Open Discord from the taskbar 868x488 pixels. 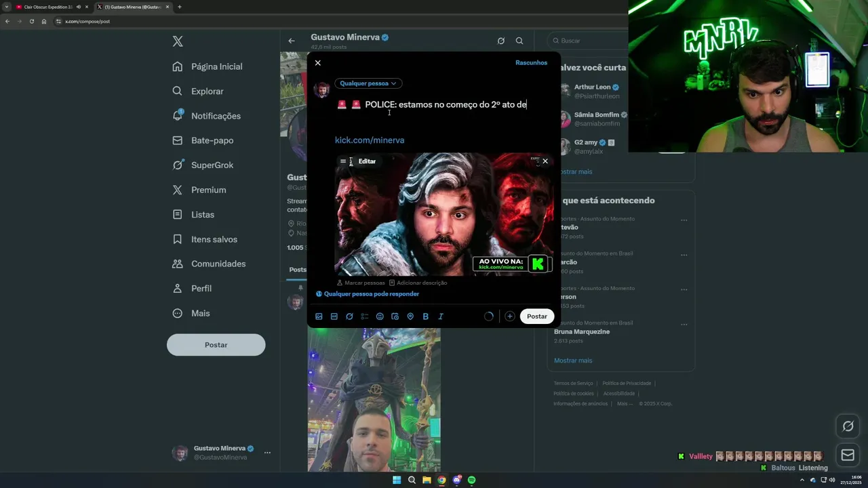pyautogui.click(x=456, y=480)
